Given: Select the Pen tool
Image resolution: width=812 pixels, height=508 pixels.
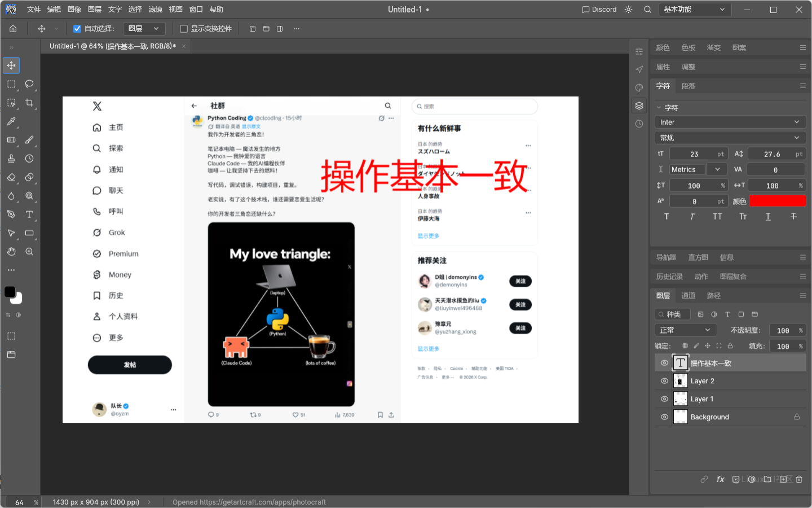Looking at the screenshot, I should (x=11, y=214).
